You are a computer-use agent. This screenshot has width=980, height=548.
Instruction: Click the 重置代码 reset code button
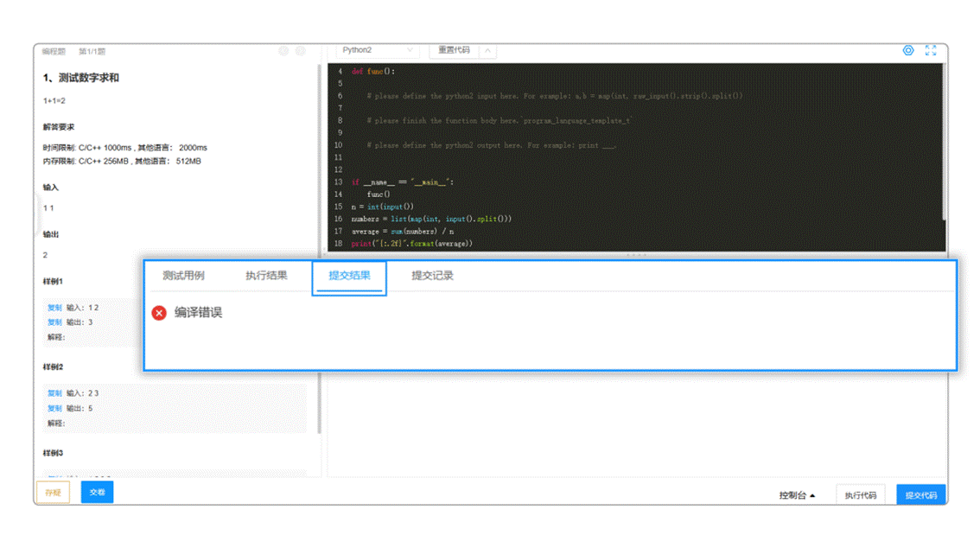tap(454, 50)
